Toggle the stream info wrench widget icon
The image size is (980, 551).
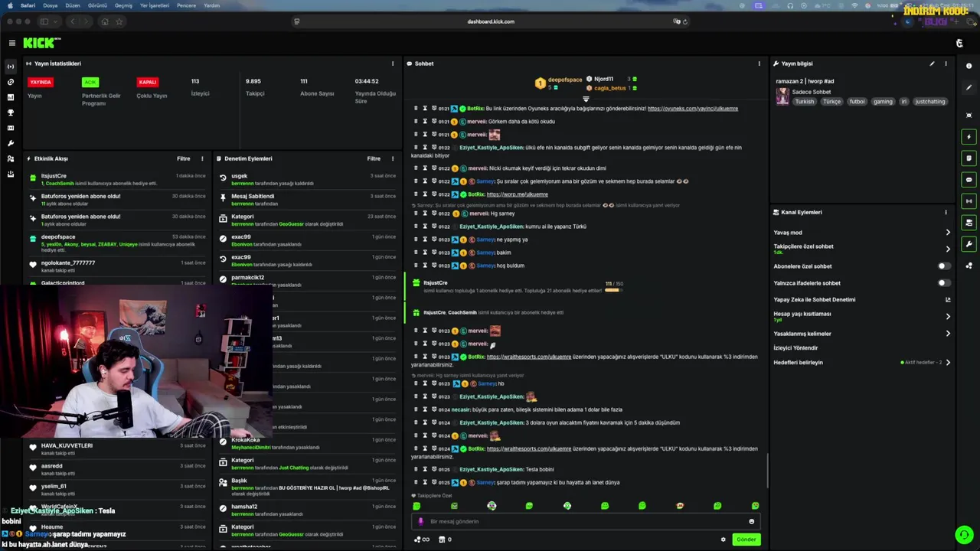click(x=969, y=244)
